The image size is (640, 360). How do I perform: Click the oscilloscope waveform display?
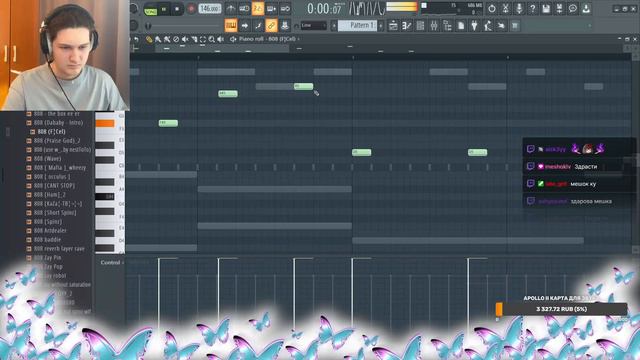(x=367, y=9)
